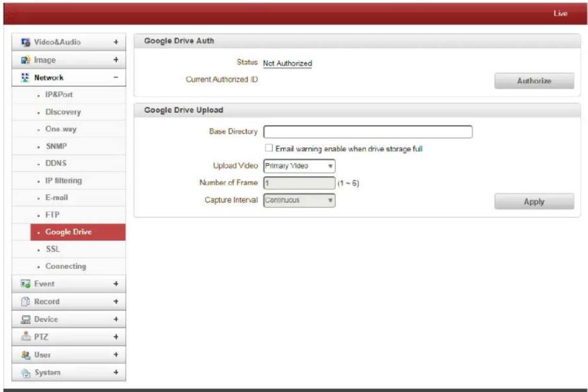Go to the Live view link
The width and height of the screenshot is (588, 392).
pos(560,13)
